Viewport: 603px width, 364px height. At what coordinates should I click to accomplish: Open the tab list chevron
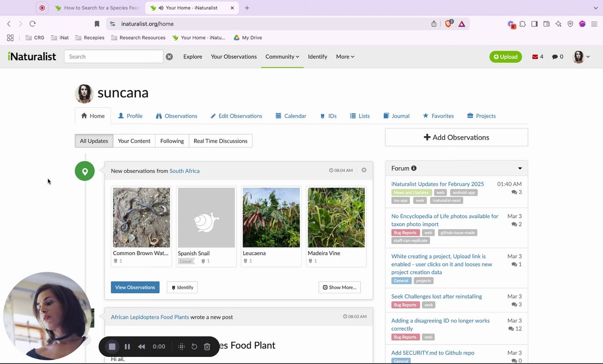coord(595,8)
